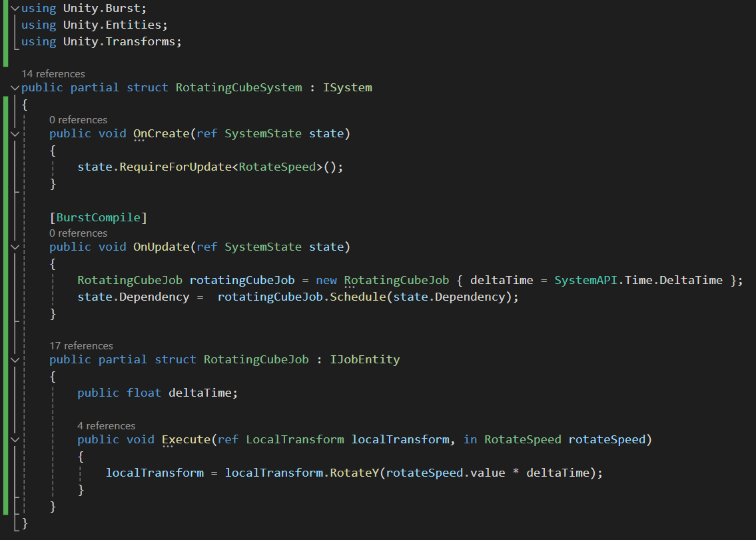Click the 'ISystem' interface name

pyautogui.click(x=348, y=87)
